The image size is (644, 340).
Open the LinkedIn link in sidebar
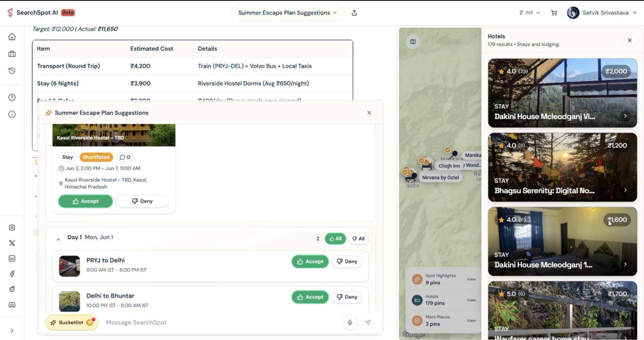[12, 259]
